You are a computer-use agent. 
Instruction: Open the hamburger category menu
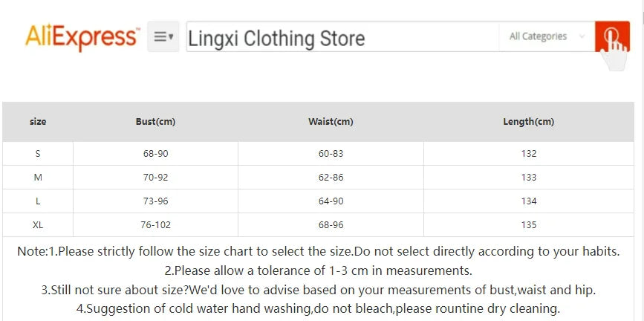pyautogui.click(x=163, y=36)
